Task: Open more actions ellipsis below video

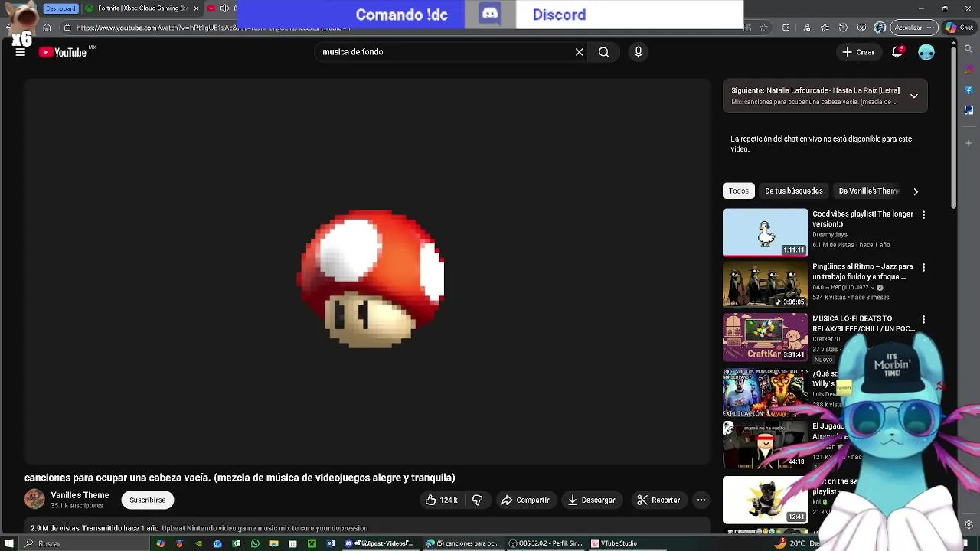Action: (701, 500)
